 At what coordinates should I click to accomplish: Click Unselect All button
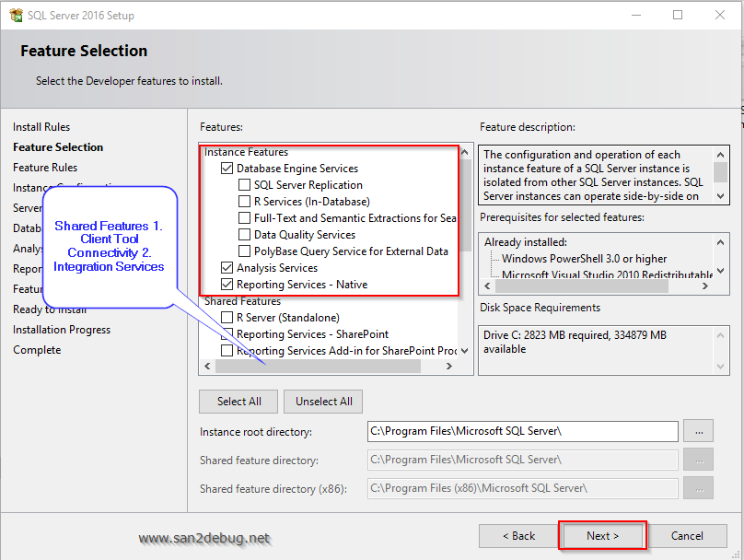click(323, 402)
